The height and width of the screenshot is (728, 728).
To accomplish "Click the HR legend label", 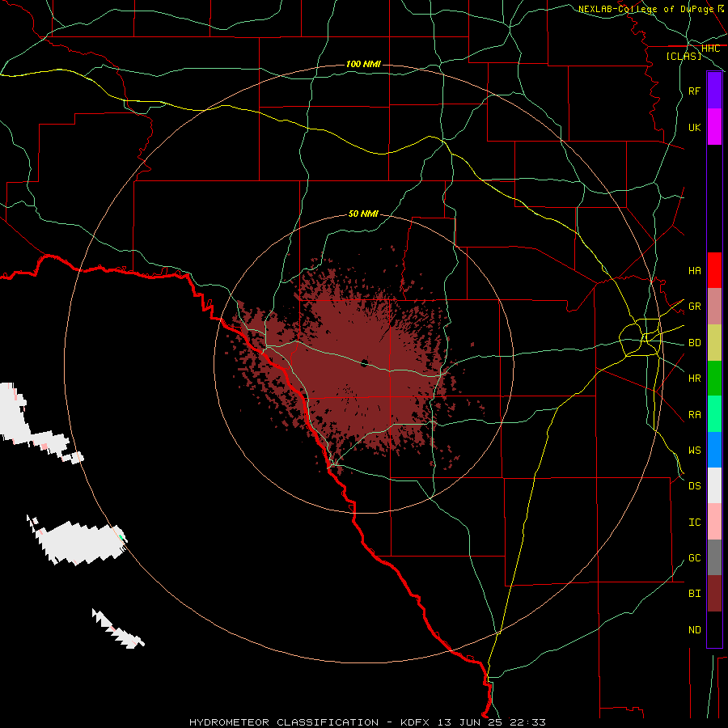I will point(694,379).
